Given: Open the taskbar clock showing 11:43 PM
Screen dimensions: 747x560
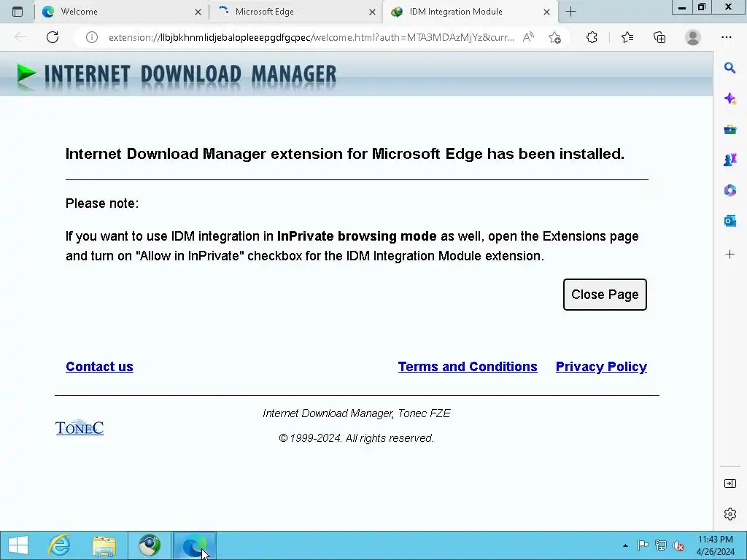Looking at the screenshot, I should (716, 545).
